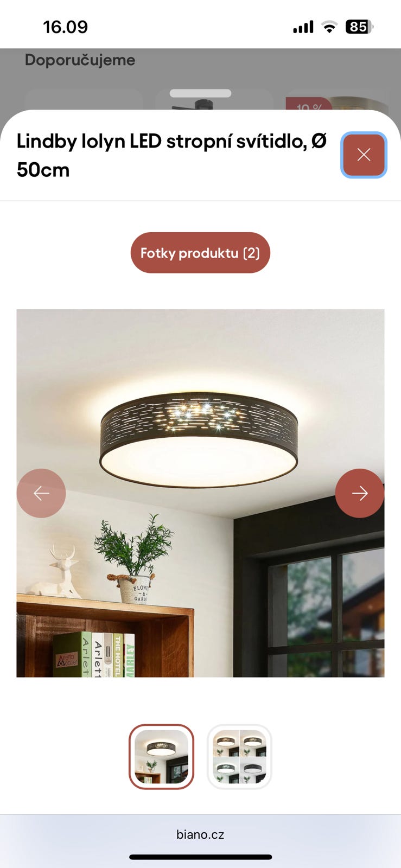
Task: Tap the Doporučujeme heading behind overlay
Action: point(80,60)
